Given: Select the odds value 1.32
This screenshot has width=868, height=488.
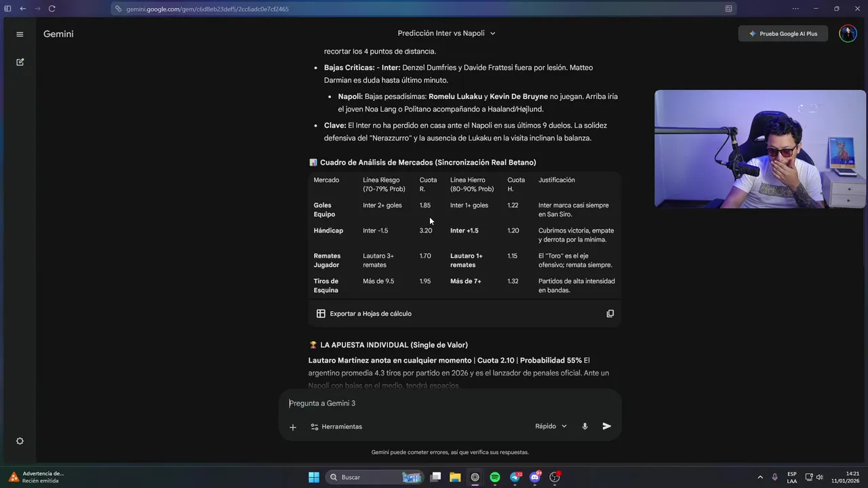Looking at the screenshot, I should coord(513,281).
